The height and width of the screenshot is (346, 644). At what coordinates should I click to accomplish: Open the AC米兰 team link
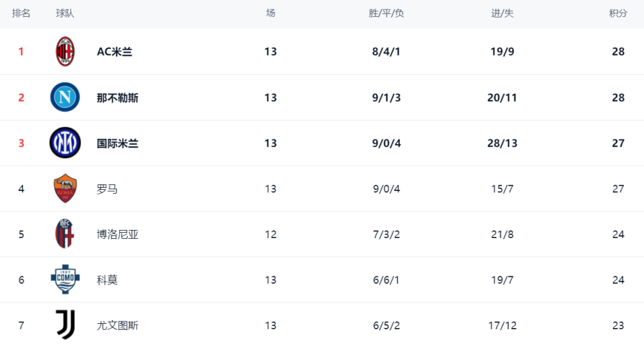coord(115,52)
